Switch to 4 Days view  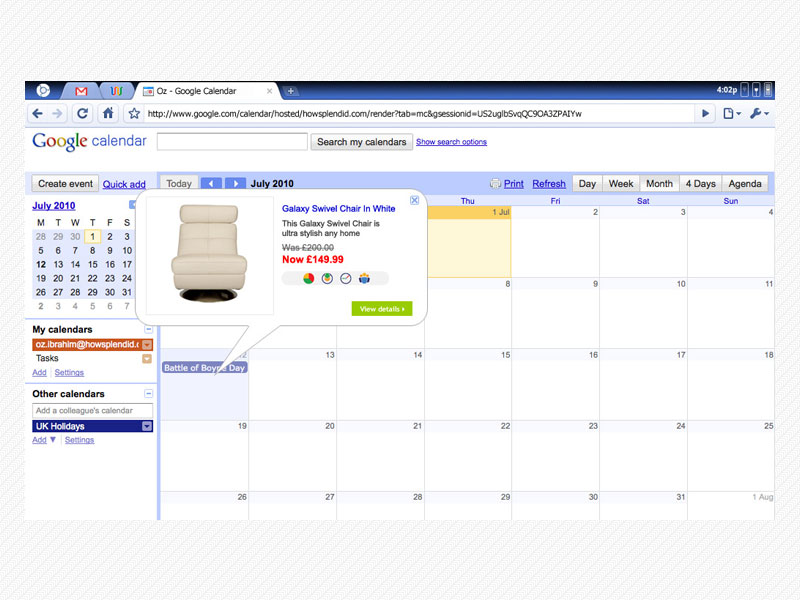click(x=701, y=184)
